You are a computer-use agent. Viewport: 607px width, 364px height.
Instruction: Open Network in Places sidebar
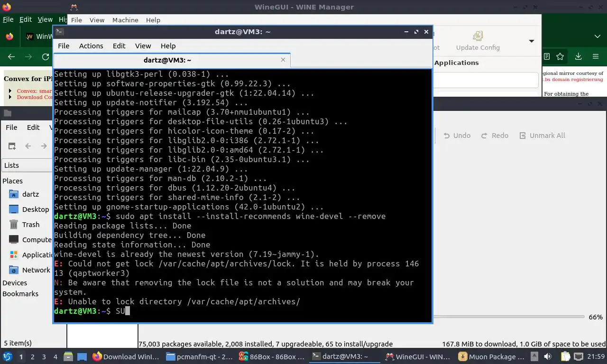29,270
